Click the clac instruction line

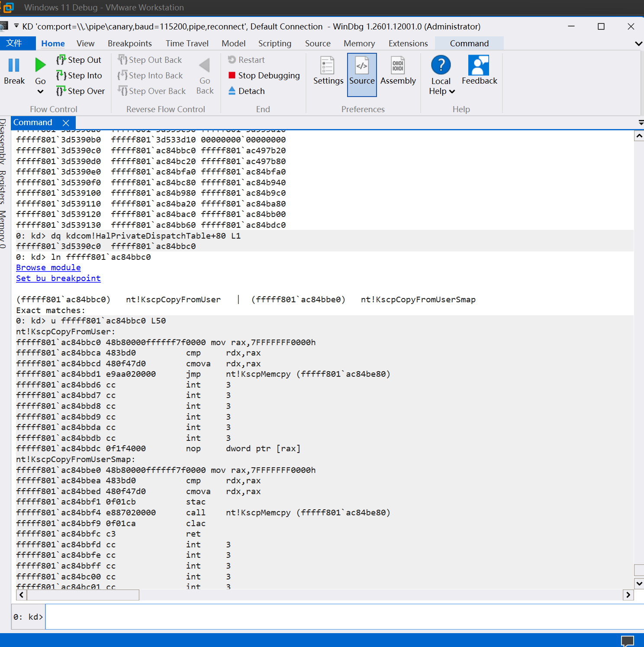111,523
